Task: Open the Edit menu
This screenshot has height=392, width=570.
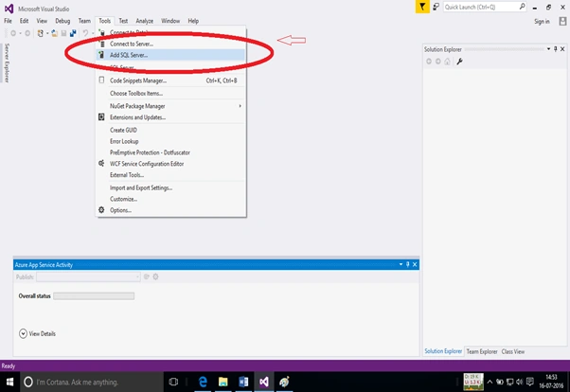Action: coord(24,21)
